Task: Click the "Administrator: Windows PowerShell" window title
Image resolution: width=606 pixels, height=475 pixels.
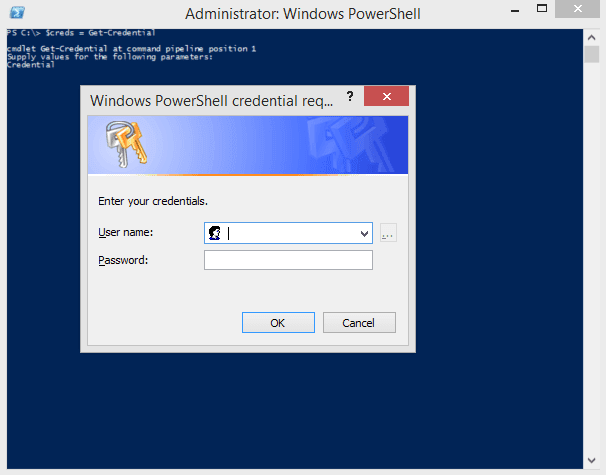Action: point(303,14)
